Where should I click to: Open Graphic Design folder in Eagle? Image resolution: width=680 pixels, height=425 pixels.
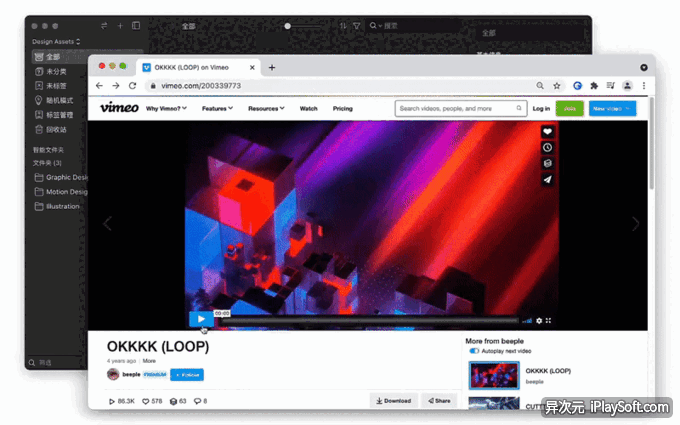(60, 177)
